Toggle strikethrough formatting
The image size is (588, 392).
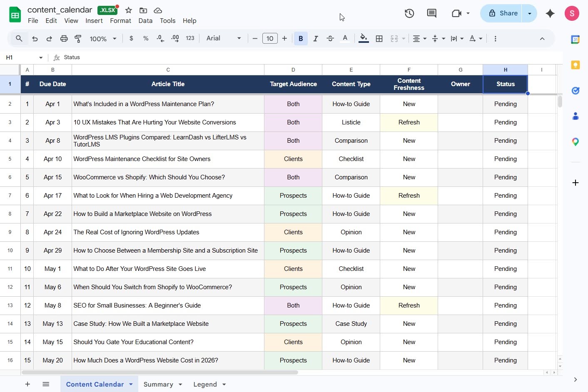coord(330,39)
